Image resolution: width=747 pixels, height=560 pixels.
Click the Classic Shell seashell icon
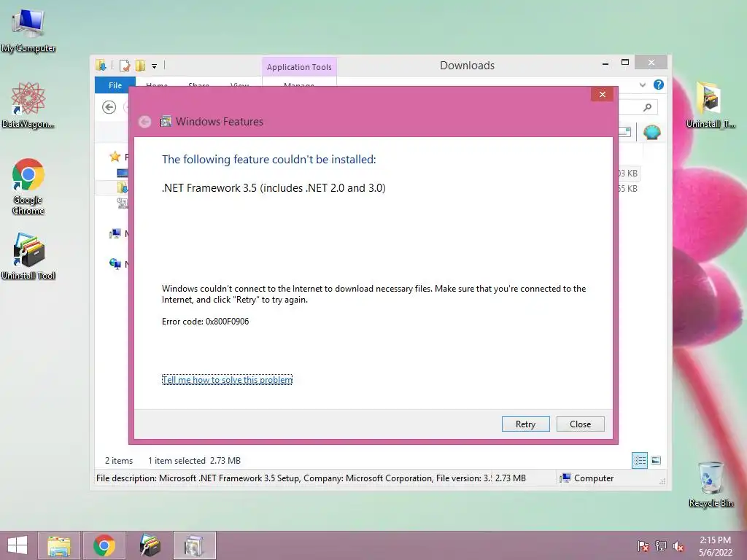[x=651, y=132]
